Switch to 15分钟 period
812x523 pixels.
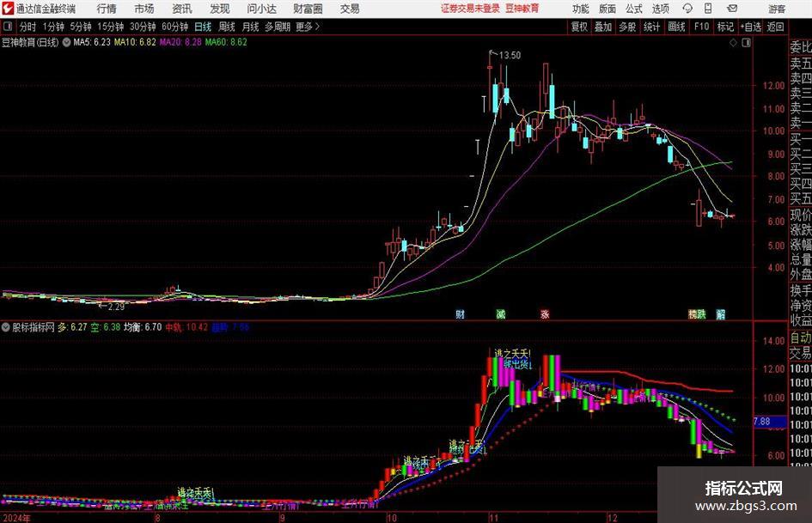point(110,27)
